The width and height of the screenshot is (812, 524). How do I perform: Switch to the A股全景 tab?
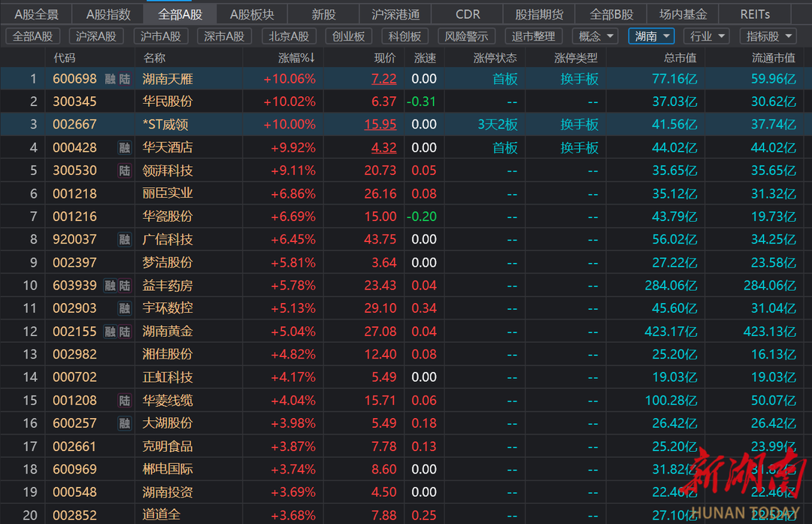pyautogui.click(x=36, y=14)
